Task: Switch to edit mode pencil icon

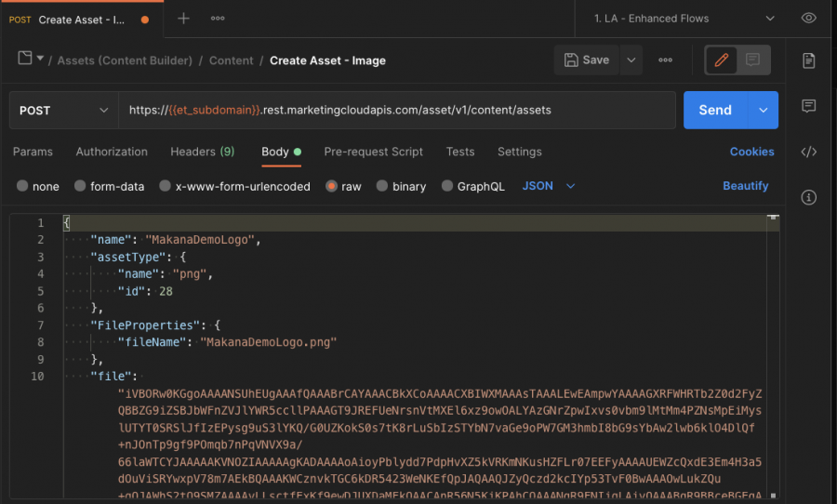Action: pos(721,60)
